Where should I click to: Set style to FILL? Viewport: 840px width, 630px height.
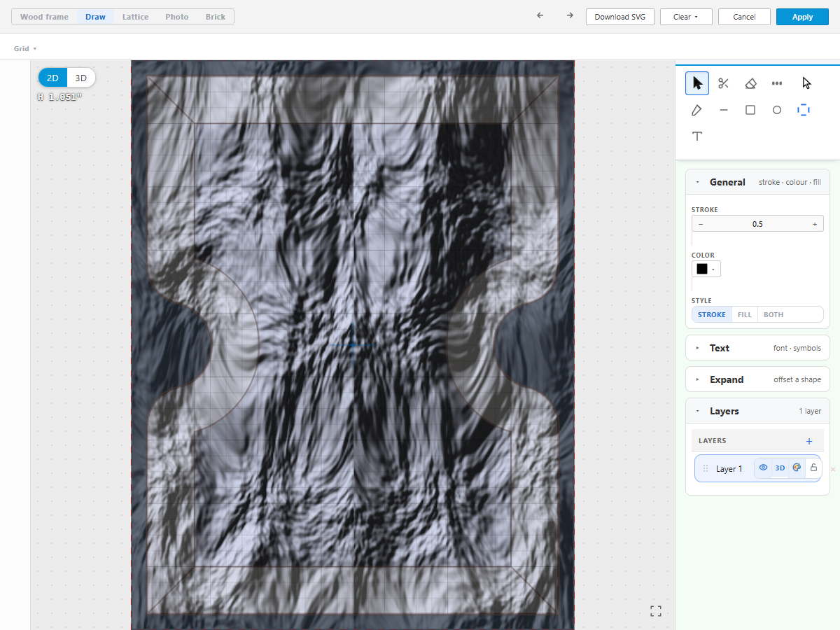(745, 315)
